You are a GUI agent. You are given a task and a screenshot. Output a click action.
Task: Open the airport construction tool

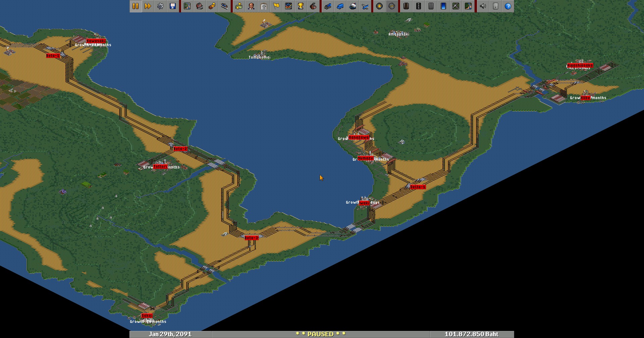456,6
